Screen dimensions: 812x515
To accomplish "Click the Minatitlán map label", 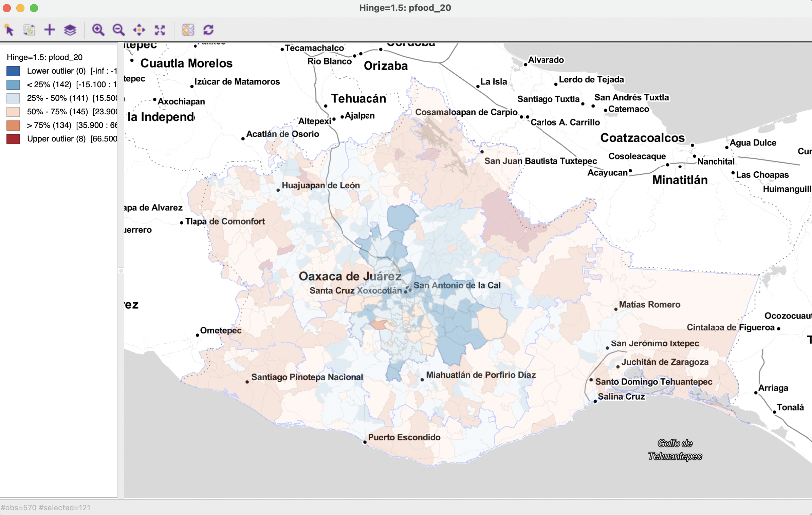I will (x=680, y=180).
